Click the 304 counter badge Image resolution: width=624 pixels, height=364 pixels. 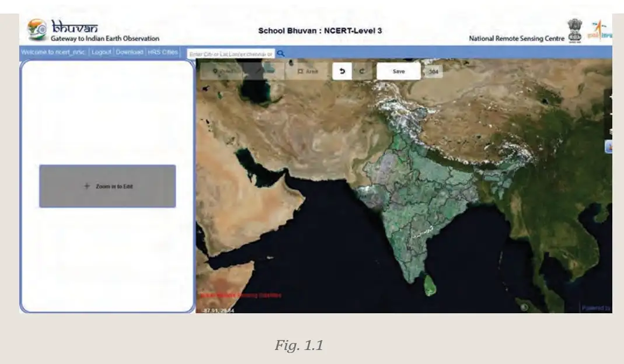(x=433, y=72)
